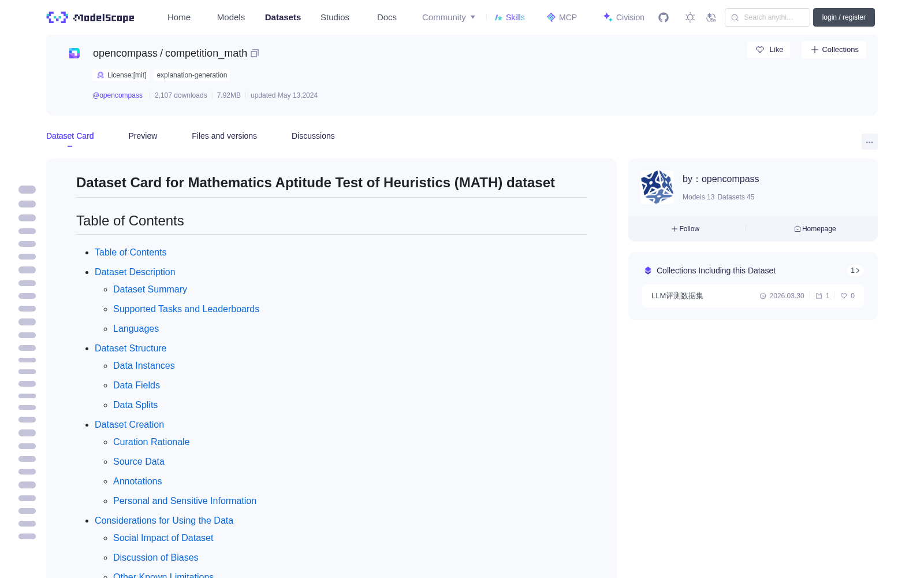Add dataset to Collections

click(834, 50)
